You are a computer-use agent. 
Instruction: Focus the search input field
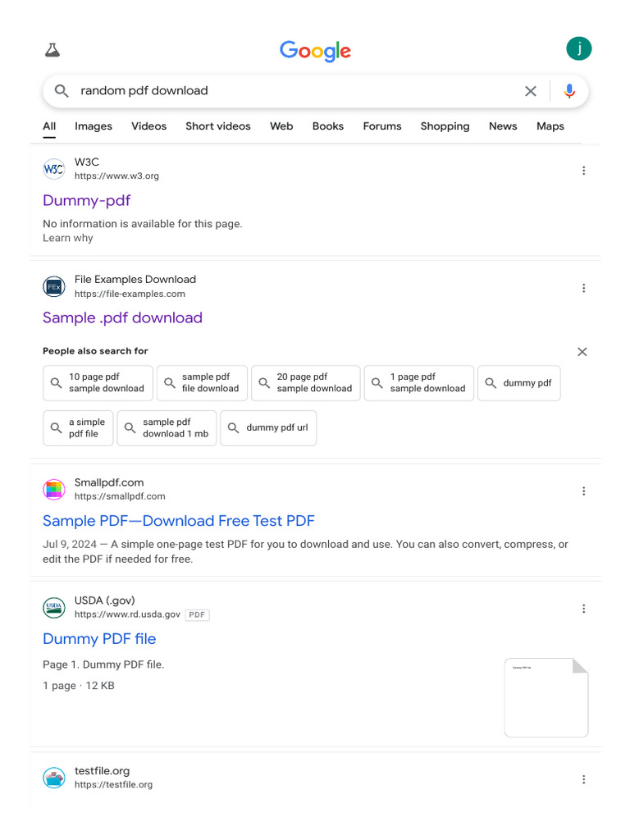(295, 91)
